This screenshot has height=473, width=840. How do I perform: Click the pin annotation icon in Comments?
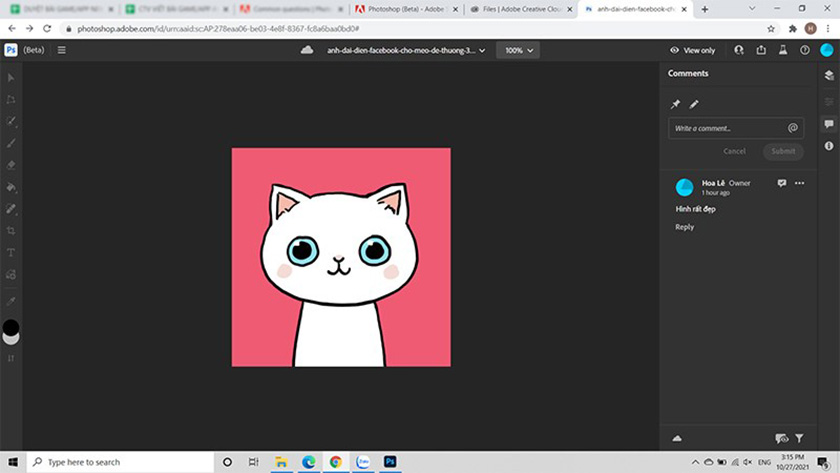click(x=675, y=104)
